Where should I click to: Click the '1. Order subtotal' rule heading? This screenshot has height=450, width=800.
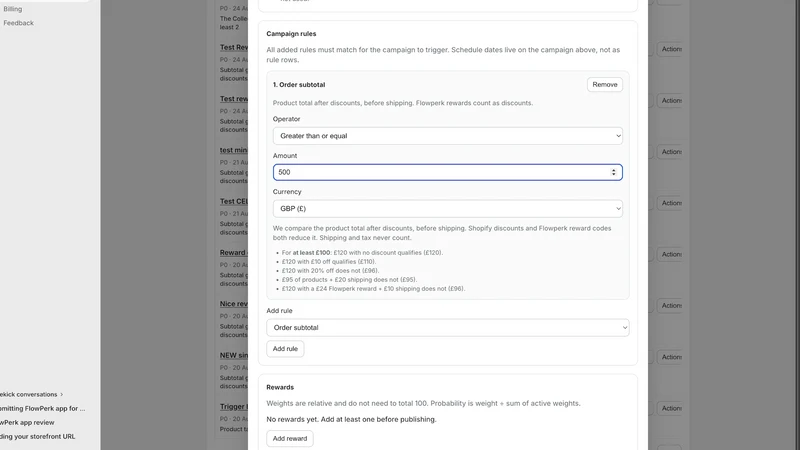(299, 85)
